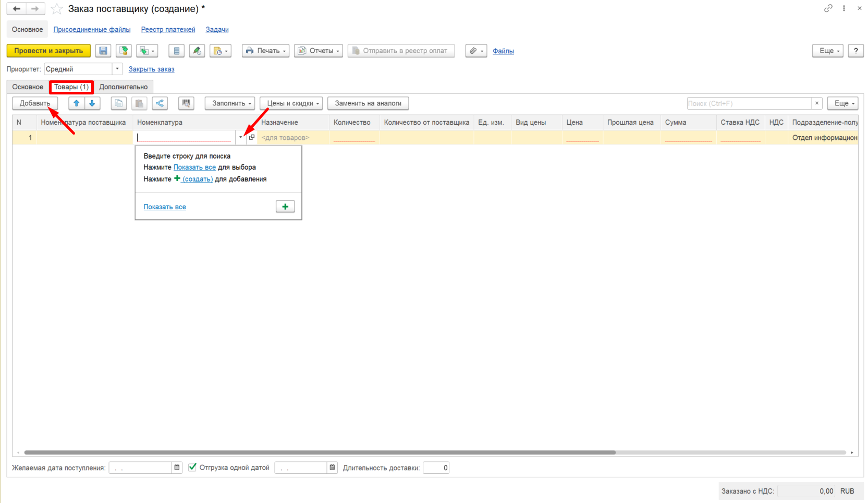Move the row down with blue arrow
The image size is (868, 503).
92,103
